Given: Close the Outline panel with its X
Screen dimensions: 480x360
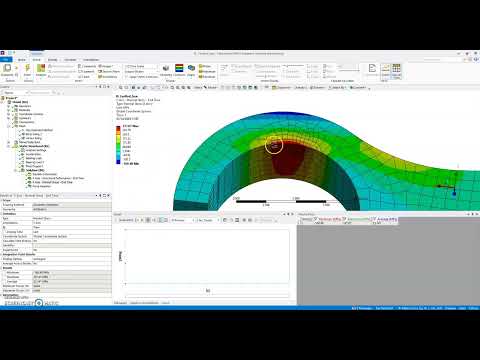Looking at the screenshot, I should tap(109, 87).
